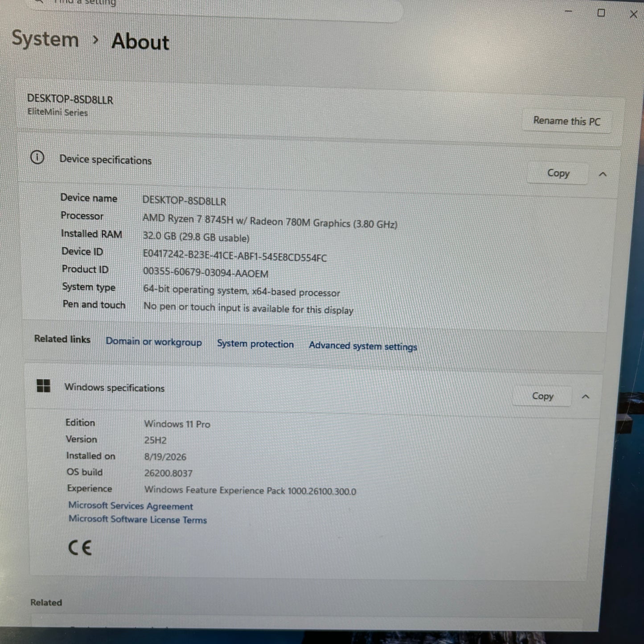
Task: Select the 64-bit operating system text
Action: (x=242, y=291)
